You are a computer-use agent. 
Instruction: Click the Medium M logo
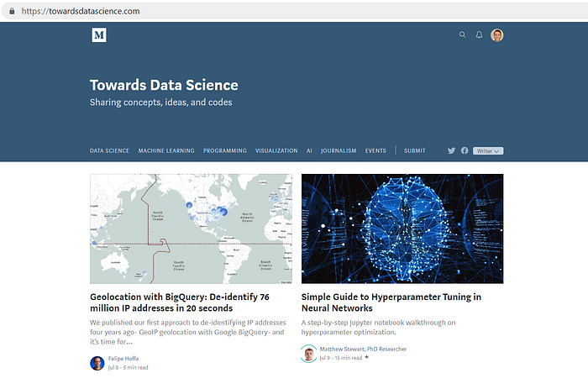pyautogui.click(x=99, y=35)
